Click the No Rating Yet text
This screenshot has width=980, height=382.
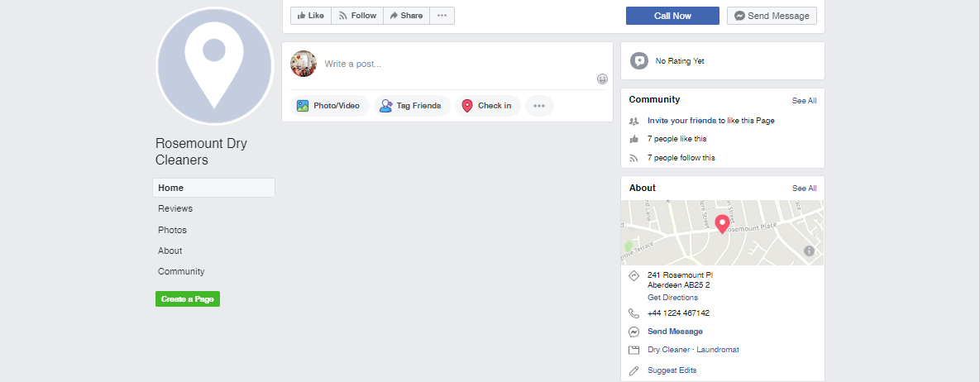[x=680, y=61]
